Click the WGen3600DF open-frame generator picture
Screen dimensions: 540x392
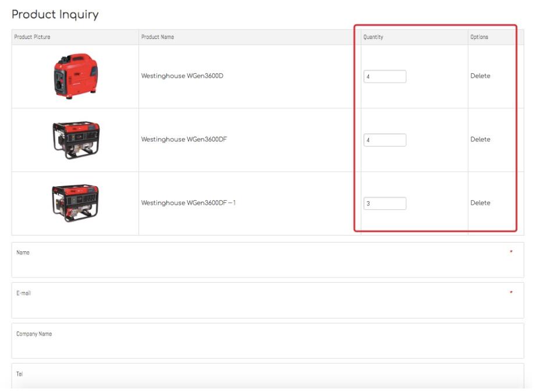(76, 140)
